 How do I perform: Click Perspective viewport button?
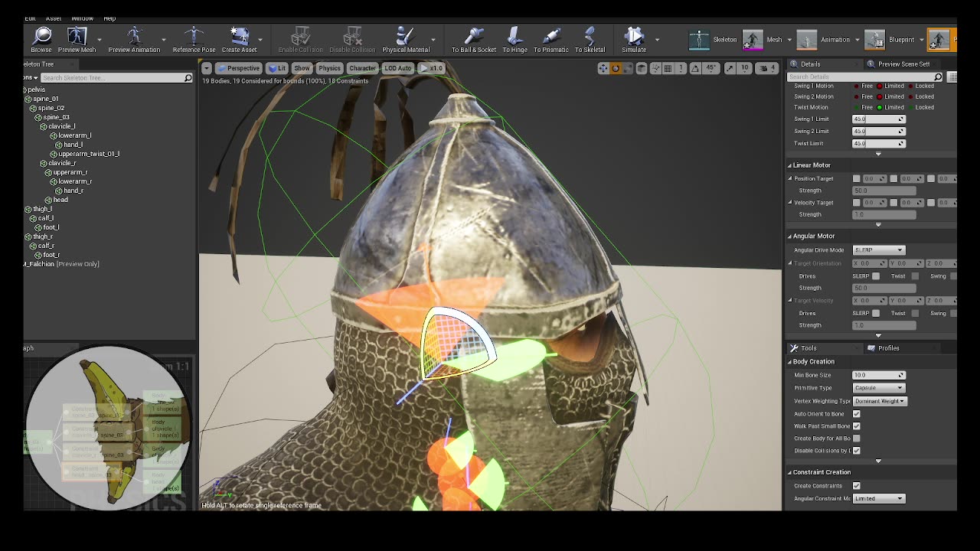238,68
